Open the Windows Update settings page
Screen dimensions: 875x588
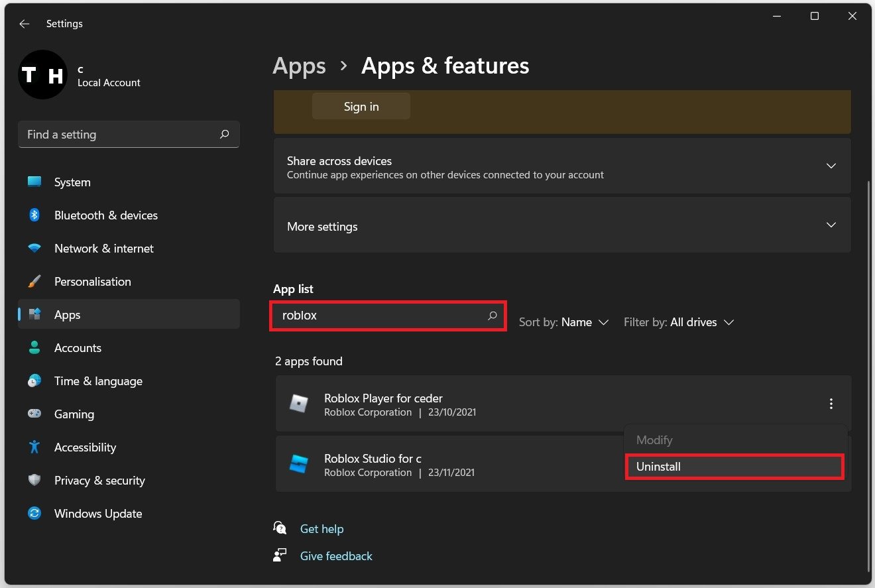pos(97,514)
